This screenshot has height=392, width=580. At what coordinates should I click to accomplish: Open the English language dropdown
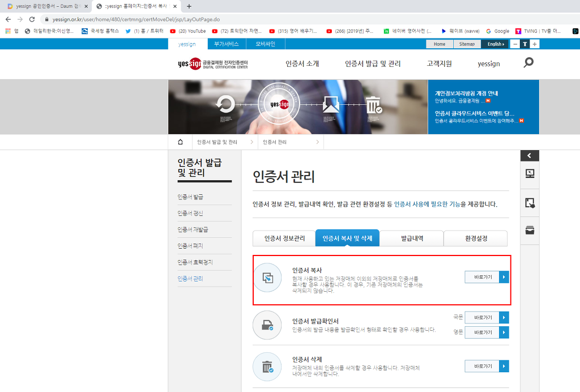(x=495, y=44)
